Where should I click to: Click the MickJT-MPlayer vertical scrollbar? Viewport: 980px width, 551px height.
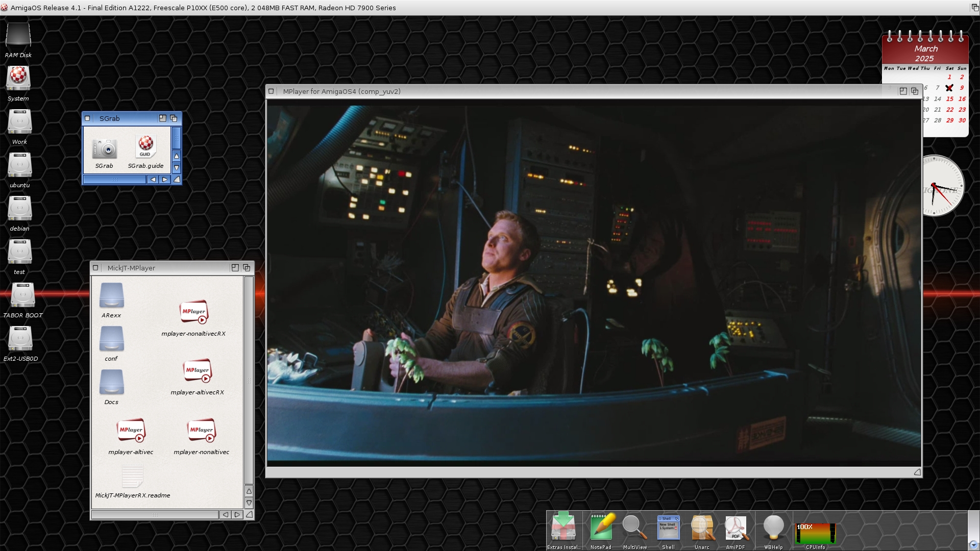249,380
